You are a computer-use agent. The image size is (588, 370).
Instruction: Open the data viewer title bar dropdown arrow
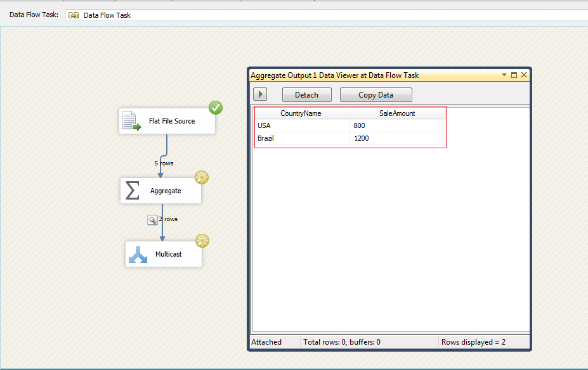point(504,75)
